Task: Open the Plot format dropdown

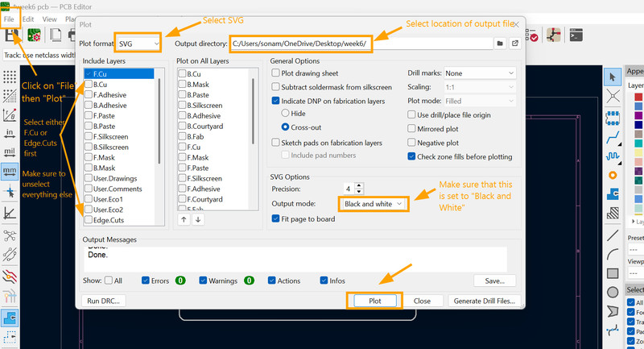Action: pyautogui.click(x=138, y=44)
